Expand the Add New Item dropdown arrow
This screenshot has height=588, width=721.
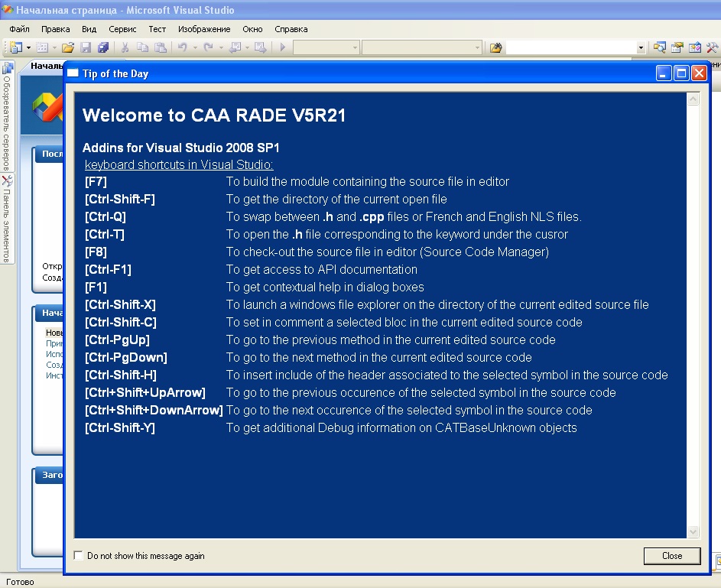click(x=53, y=47)
